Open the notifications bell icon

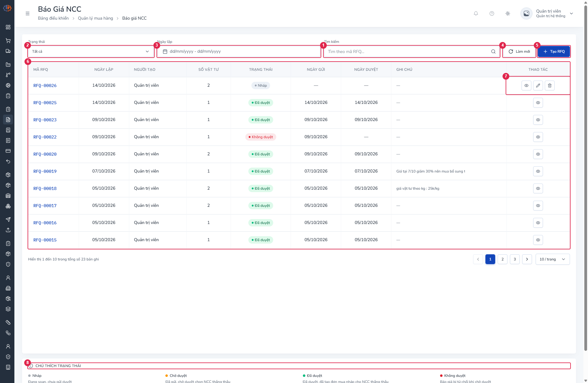(x=476, y=13)
